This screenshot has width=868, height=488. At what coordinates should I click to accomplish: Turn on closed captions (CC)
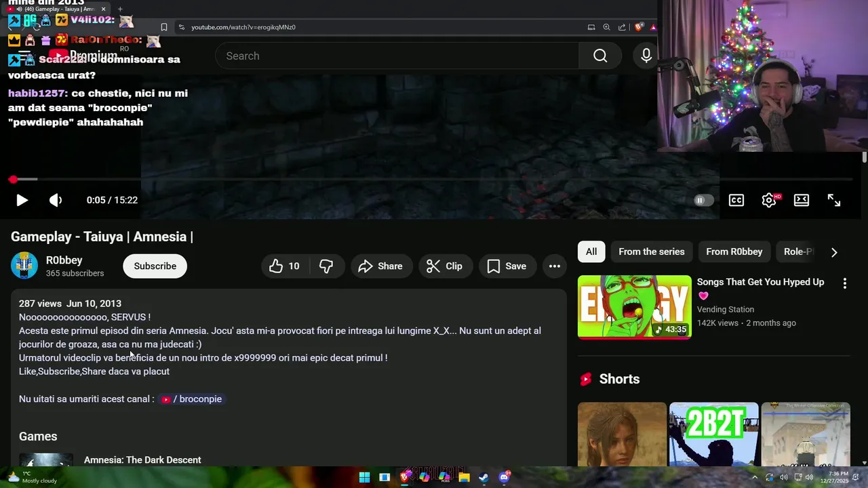click(736, 200)
